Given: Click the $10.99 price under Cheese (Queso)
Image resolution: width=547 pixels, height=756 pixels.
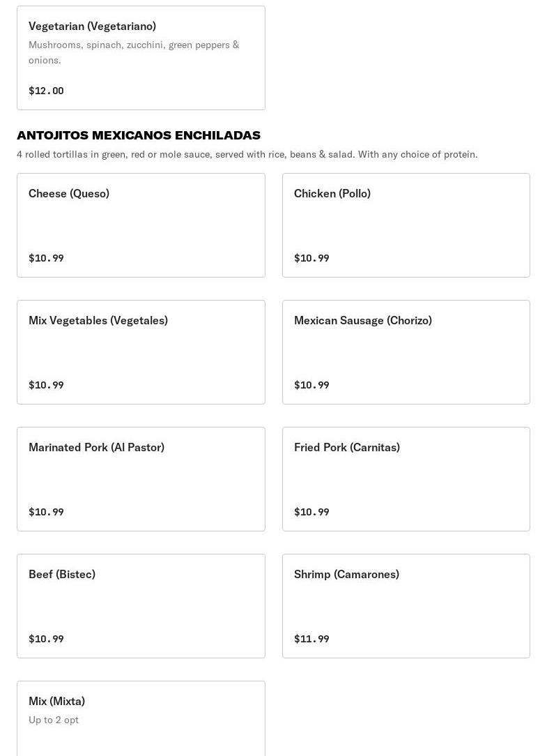Looking at the screenshot, I should tap(46, 258).
